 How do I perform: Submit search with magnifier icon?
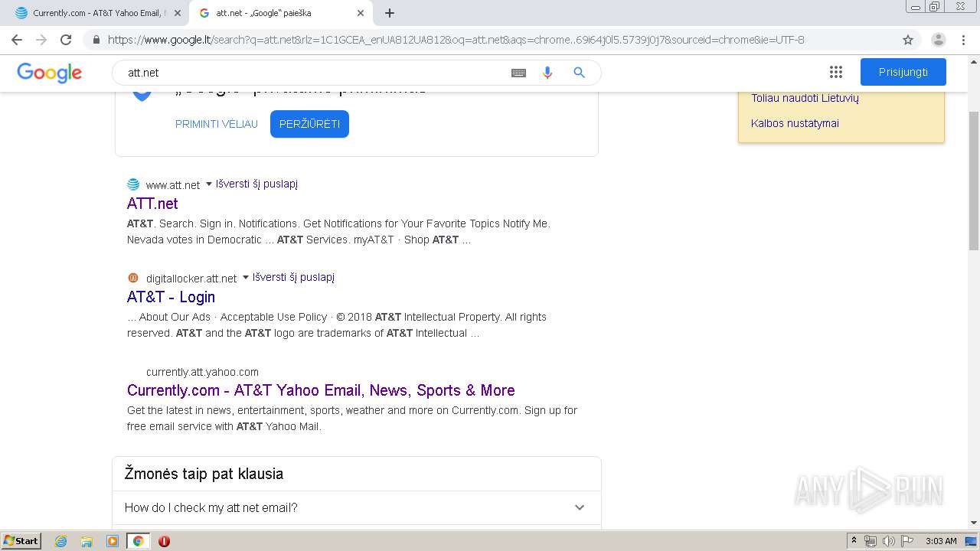[x=579, y=73]
